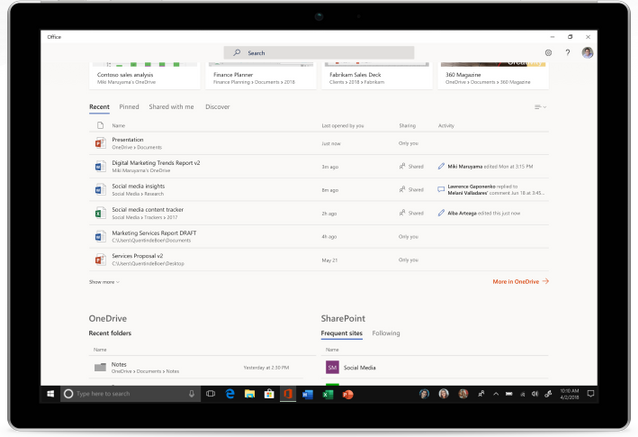This screenshot has width=638, height=437.
Task: Click the first taskbar People contact avatar
Action: pyautogui.click(x=424, y=394)
